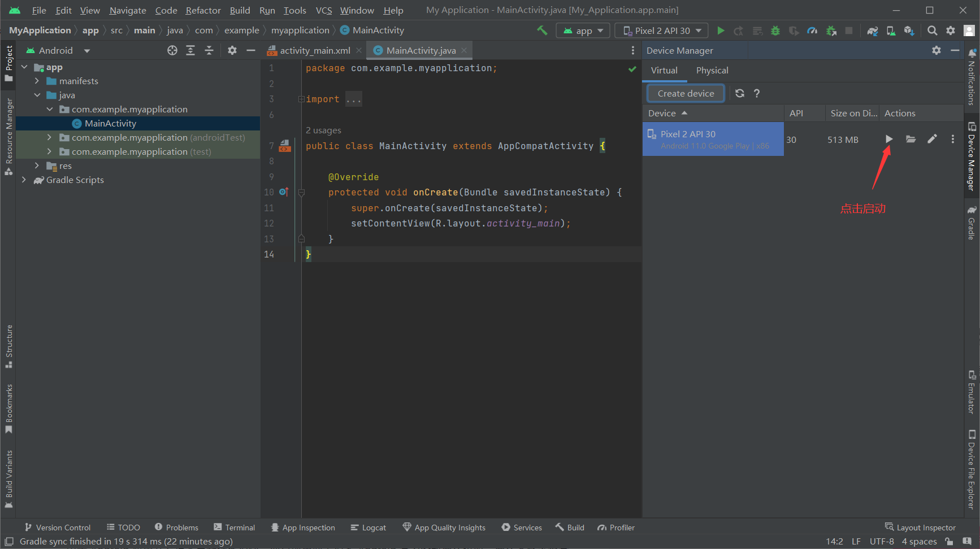The width and height of the screenshot is (980, 549).
Task: Toggle the Notifications side panel
Action: pyautogui.click(x=972, y=77)
